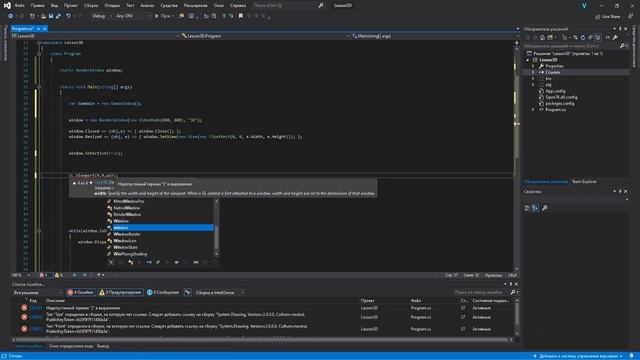Click the bookmark toolbar icon
The image size is (640, 360).
(x=241, y=16)
